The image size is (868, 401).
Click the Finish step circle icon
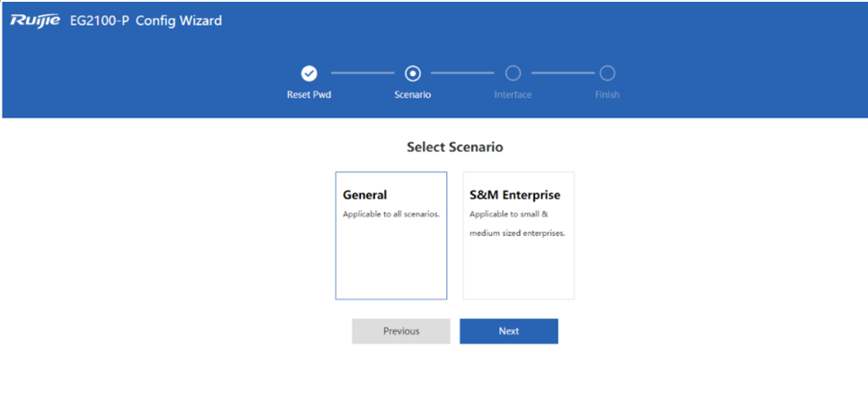[608, 73]
